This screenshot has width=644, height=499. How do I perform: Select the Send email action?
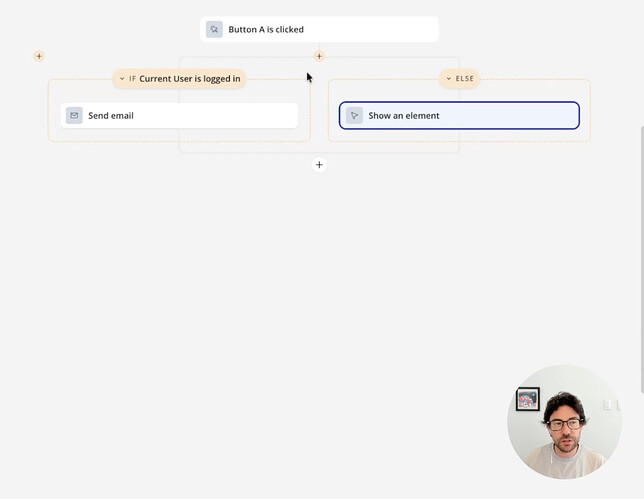point(179,115)
